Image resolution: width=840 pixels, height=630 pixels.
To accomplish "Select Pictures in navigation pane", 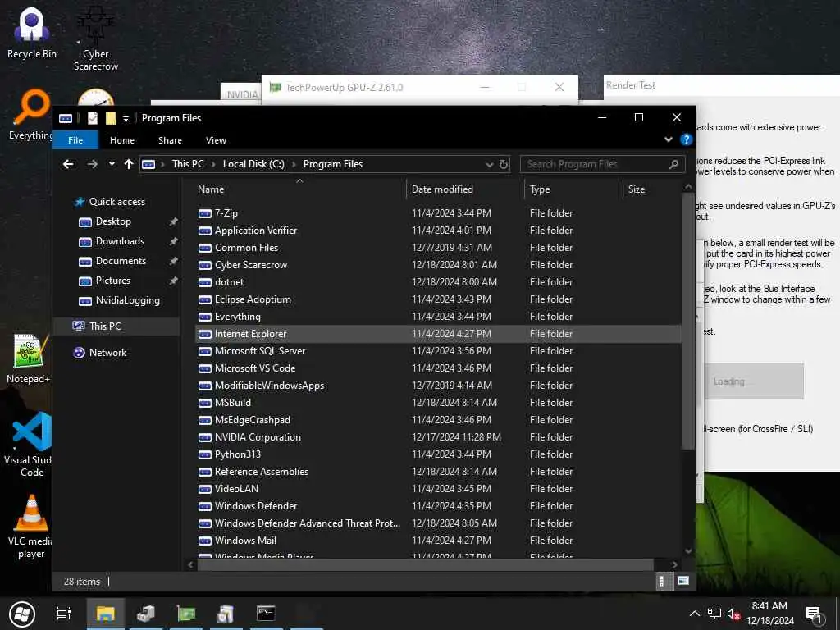I will click(113, 281).
